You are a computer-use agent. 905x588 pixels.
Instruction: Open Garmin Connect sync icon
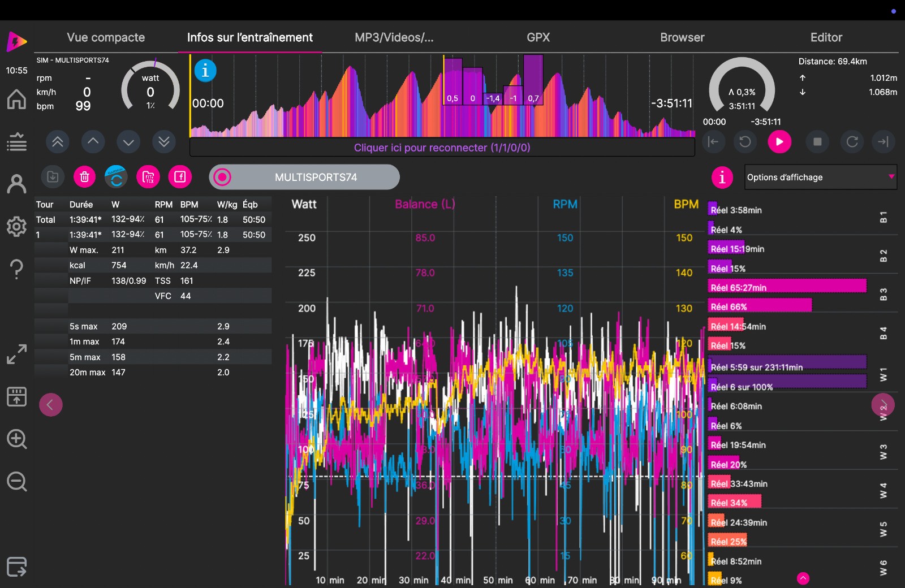116,177
